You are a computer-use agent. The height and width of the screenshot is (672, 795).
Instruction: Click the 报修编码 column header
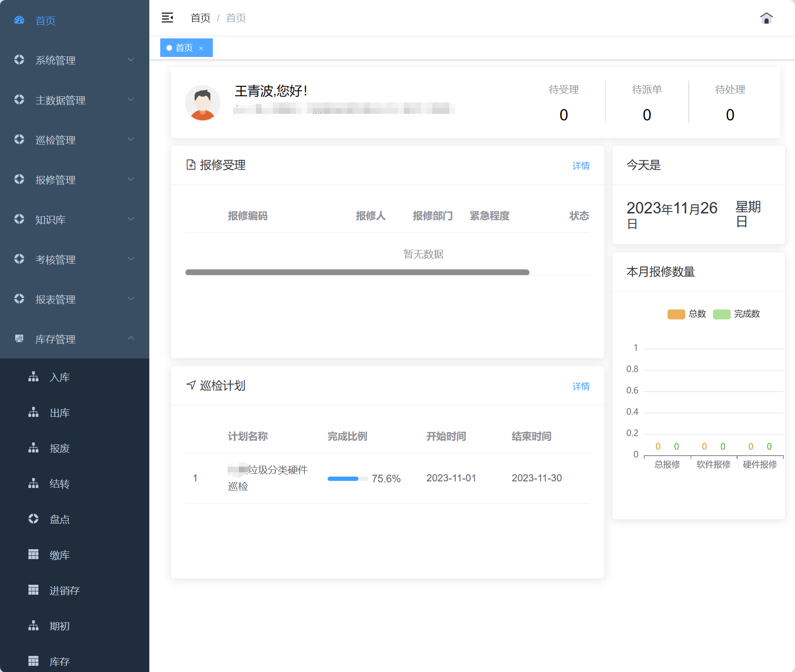tap(247, 216)
